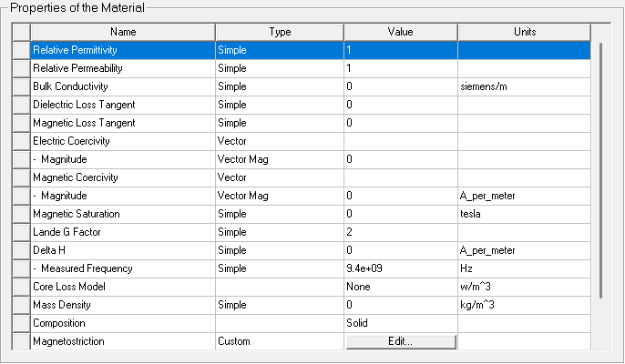Click row header box beside Bulk Conductivity
The image size is (625, 364).
pos(22,86)
